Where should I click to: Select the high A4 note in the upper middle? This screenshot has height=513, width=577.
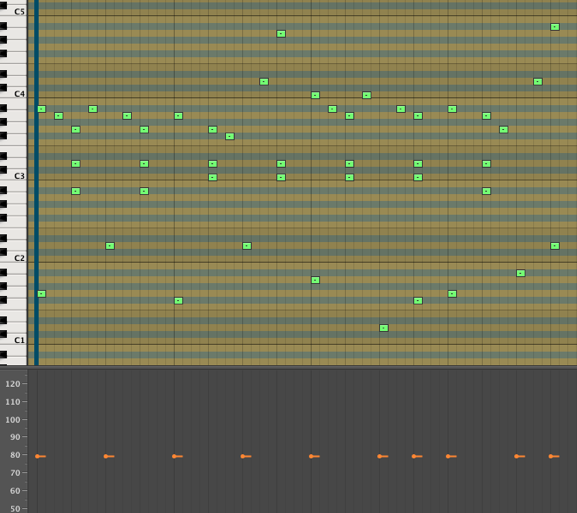pyautogui.click(x=281, y=34)
